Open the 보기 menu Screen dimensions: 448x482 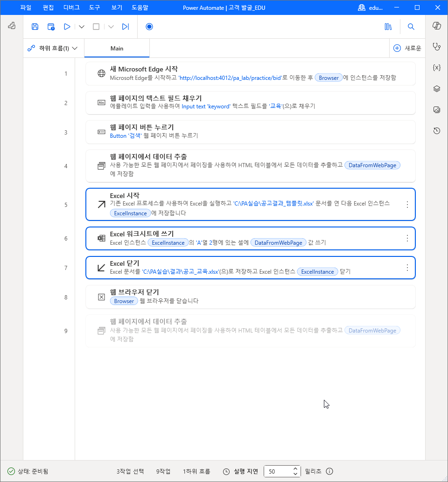pos(117,7)
